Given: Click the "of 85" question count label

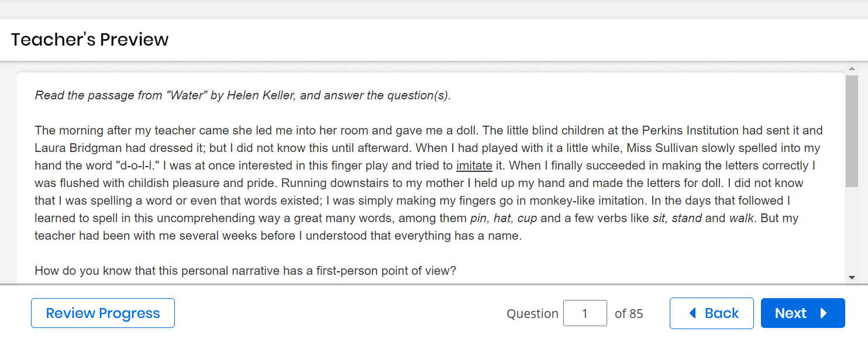Looking at the screenshot, I should (629, 314).
